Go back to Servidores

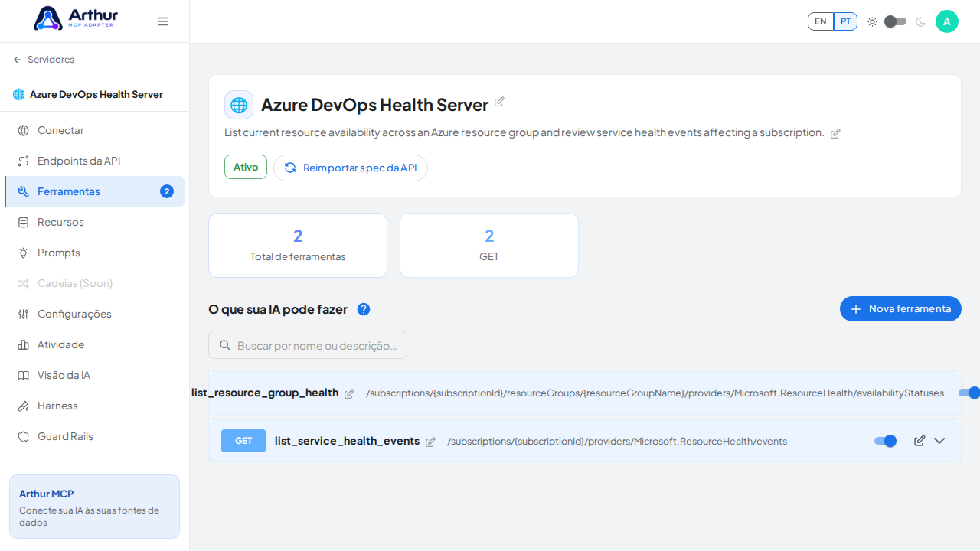point(44,60)
